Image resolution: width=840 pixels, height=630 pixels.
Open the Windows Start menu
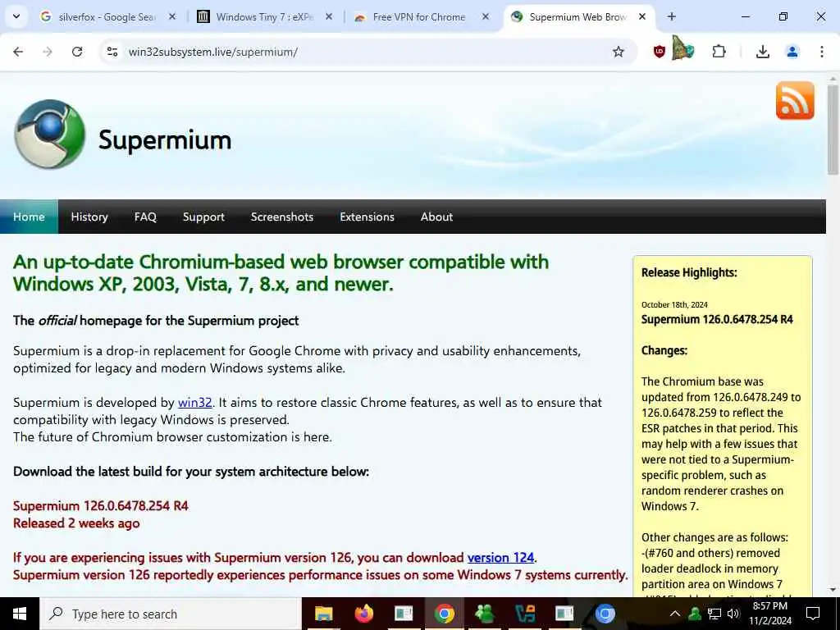(x=20, y=614)
